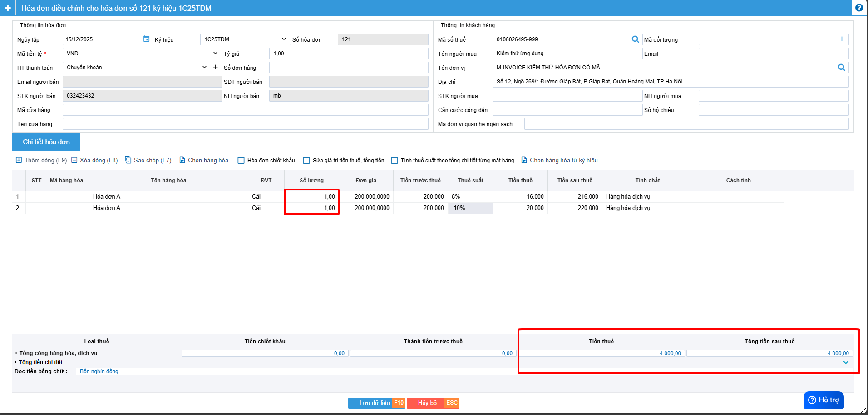Open the Ngày lập calendar picker icon
The width and height of the screenshot is (868, 415).
pos(146,39)
